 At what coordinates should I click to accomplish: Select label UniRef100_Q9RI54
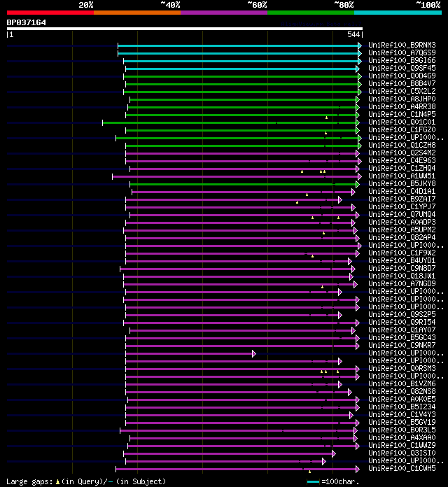[x=402, y=323]
